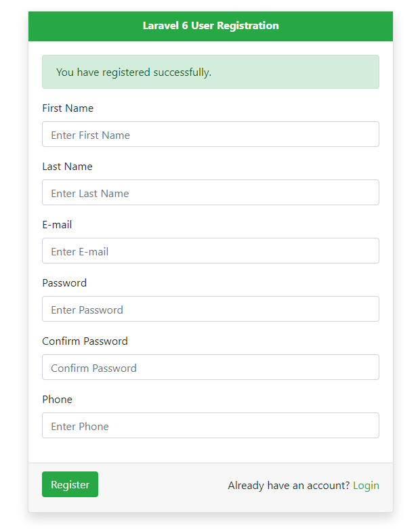Click the word Registration in the green header

click(x=248, y=26)
